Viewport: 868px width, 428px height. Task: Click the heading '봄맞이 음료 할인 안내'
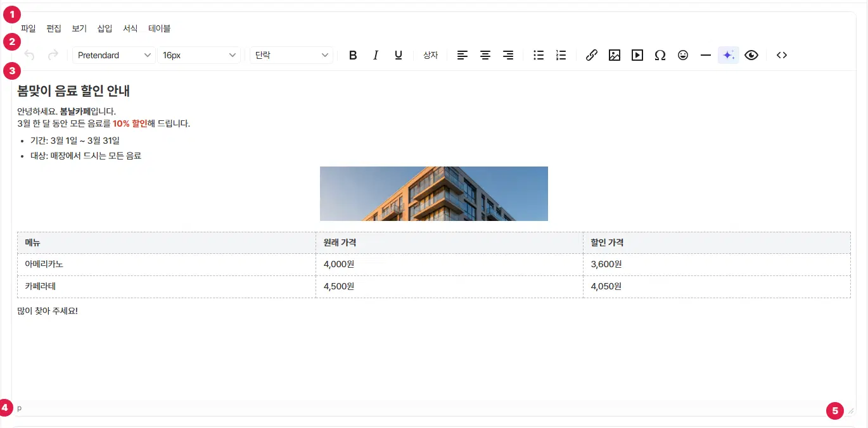[73, 91]
